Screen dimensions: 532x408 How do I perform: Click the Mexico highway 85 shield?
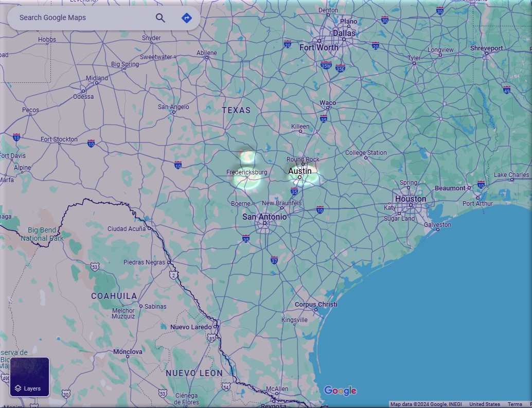click(212, 338)
